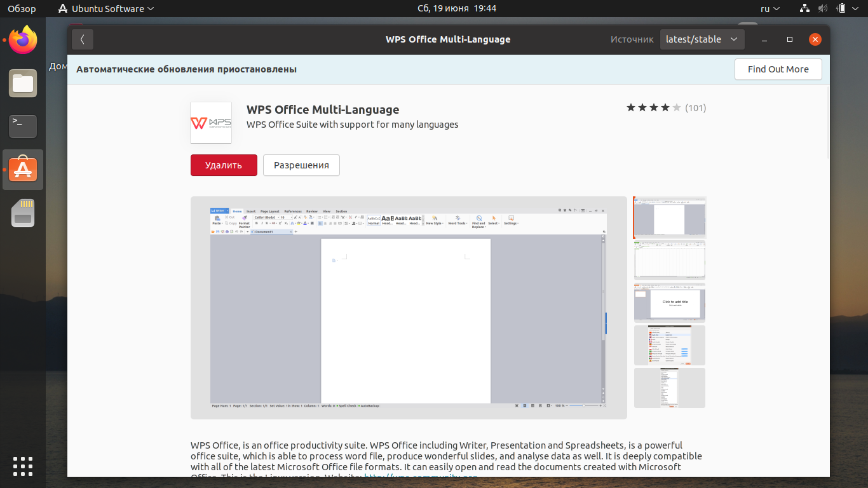
Task: Open the Обзор activities overview
Action: [22, 8]
